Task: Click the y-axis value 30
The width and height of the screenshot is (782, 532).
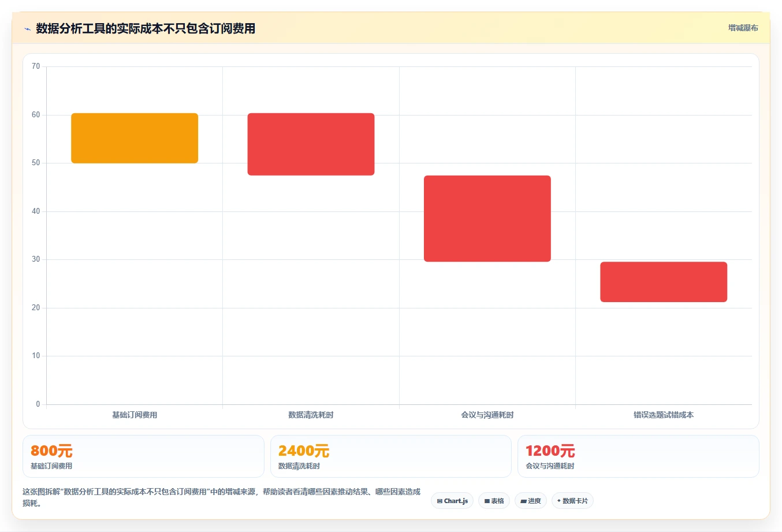Action: 36,259
